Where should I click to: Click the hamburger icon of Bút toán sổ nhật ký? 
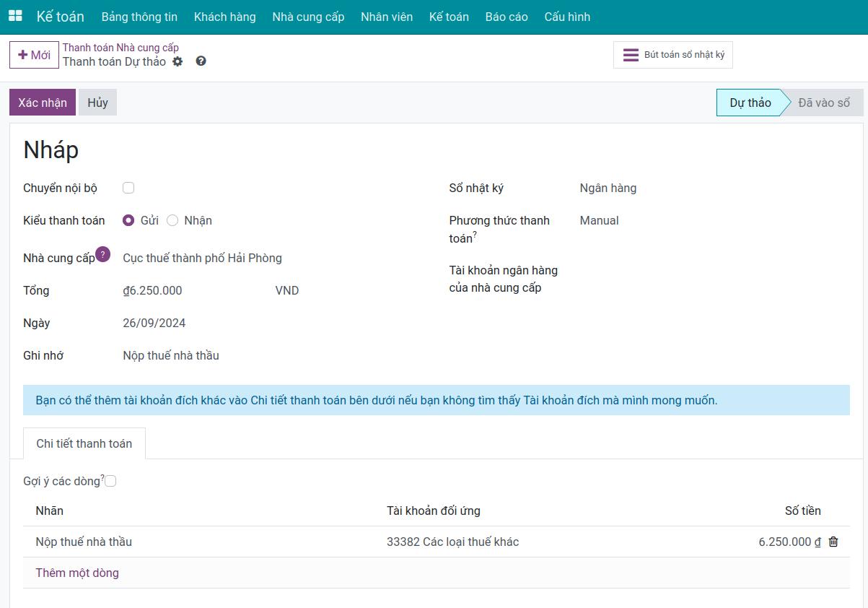[631, 55]
